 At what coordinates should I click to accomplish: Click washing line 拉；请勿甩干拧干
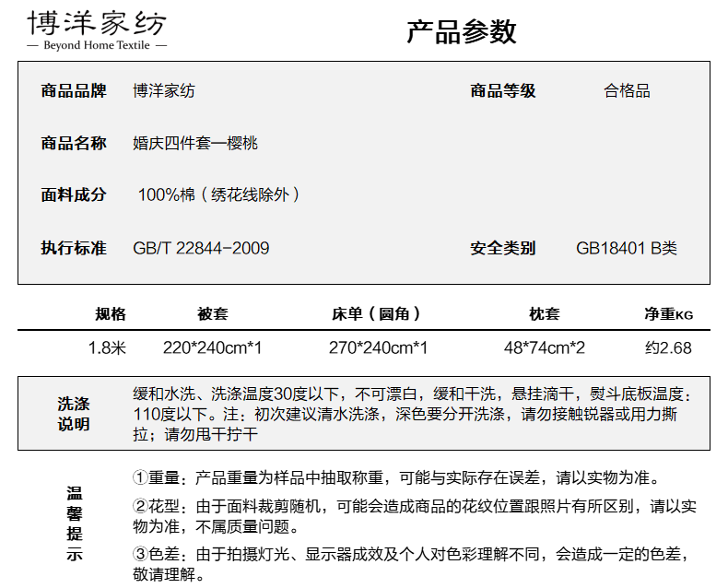coord(195,435)
